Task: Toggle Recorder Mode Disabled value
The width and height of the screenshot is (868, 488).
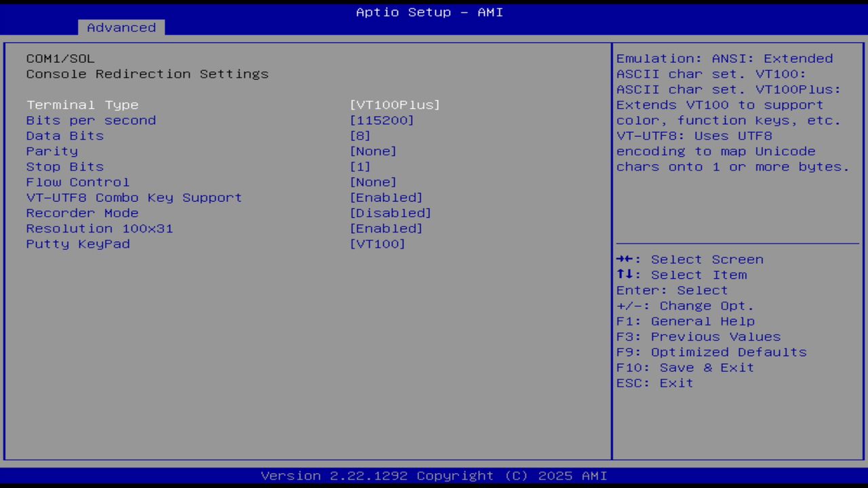Action: click(x=391, y=213)
